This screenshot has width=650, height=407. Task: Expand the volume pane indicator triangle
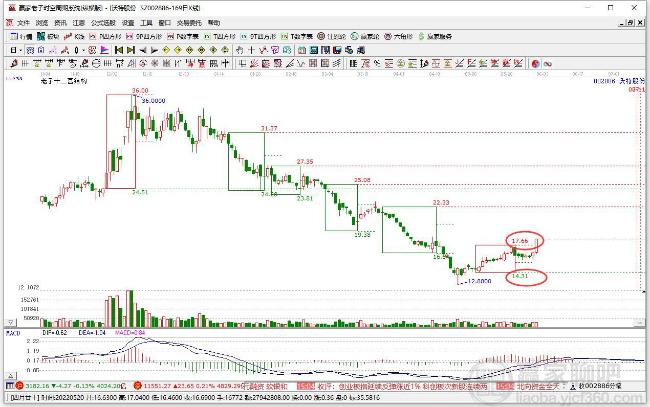(x=11, y=322)
